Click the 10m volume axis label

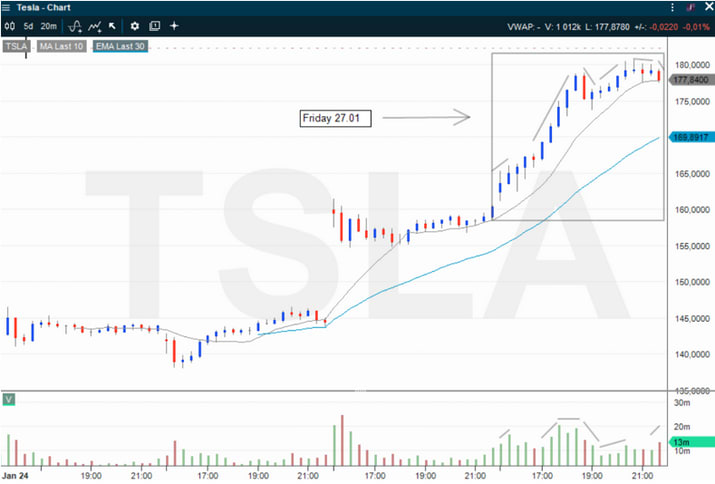[x=682, y=451]
